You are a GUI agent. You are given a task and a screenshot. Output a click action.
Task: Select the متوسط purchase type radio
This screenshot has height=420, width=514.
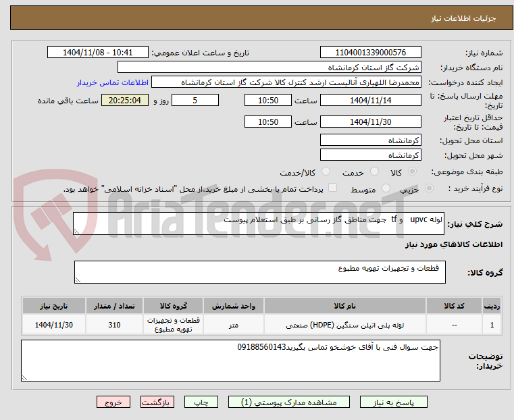tap(386, 188)
